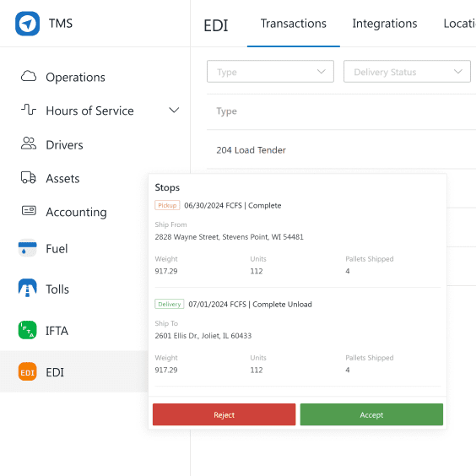
Task: Click the Stevens Point ship-from address
Action: 229,237
